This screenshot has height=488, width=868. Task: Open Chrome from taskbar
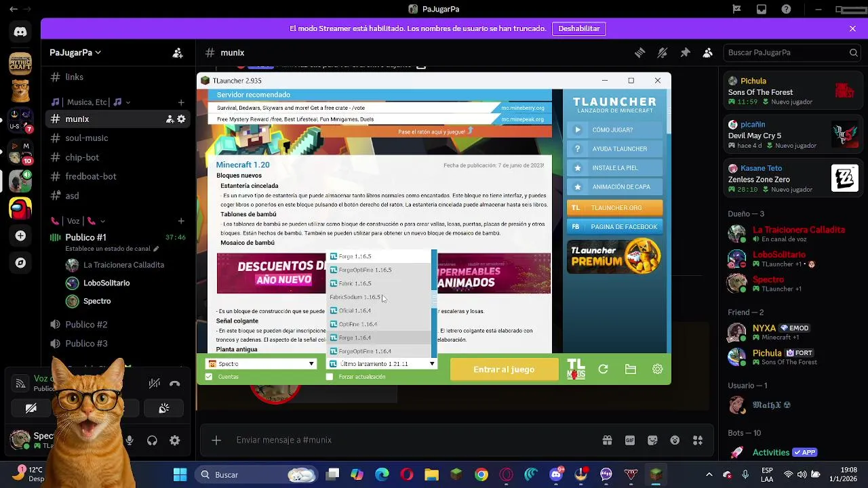coord(481,475)
